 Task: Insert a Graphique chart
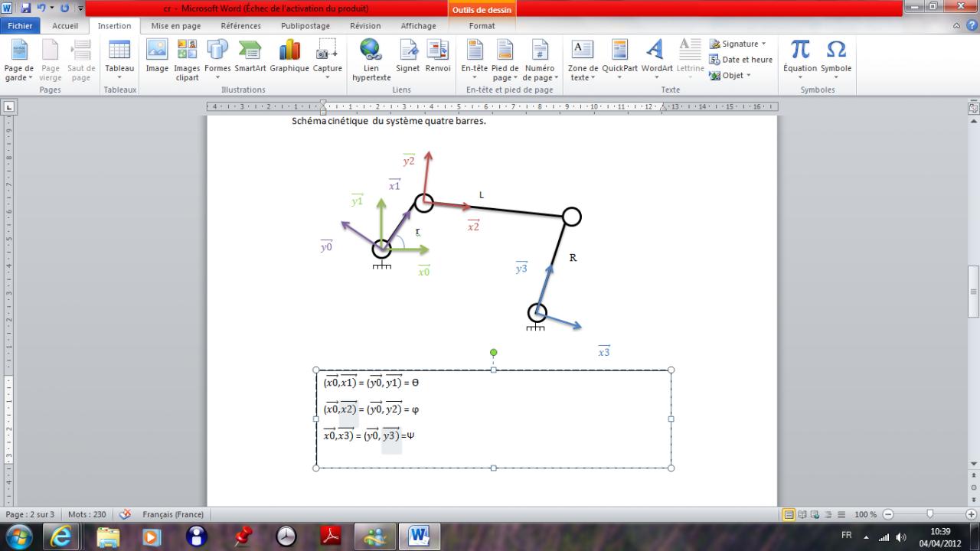tap(289, 57)
